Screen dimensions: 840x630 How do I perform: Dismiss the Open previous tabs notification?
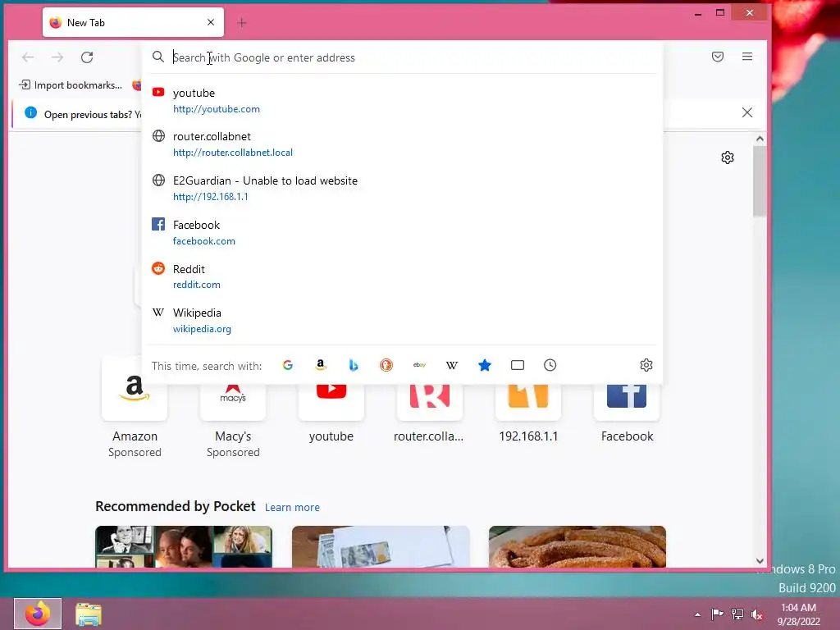click(747, 112)
